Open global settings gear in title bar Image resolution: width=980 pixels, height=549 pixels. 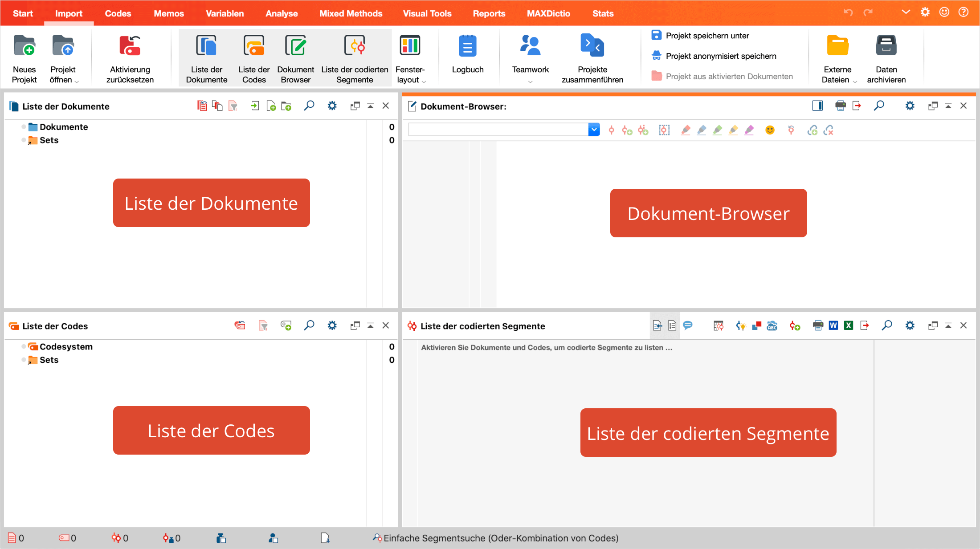coord(925,12)
